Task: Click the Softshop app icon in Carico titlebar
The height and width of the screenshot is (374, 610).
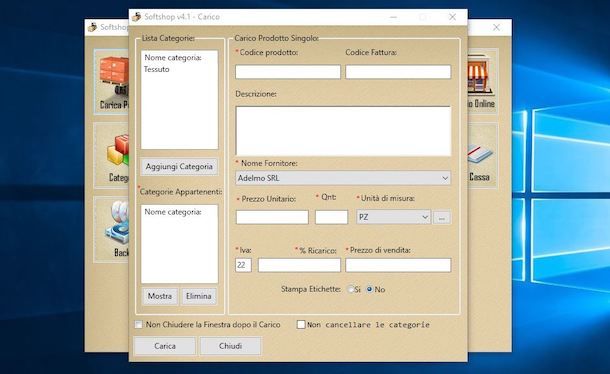Action: coord(136,17)
